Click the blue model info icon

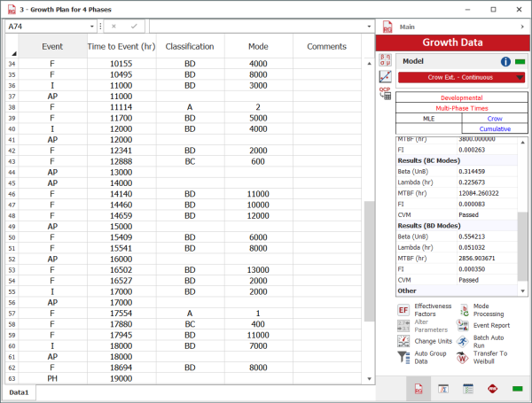click(x=505, y=61)
